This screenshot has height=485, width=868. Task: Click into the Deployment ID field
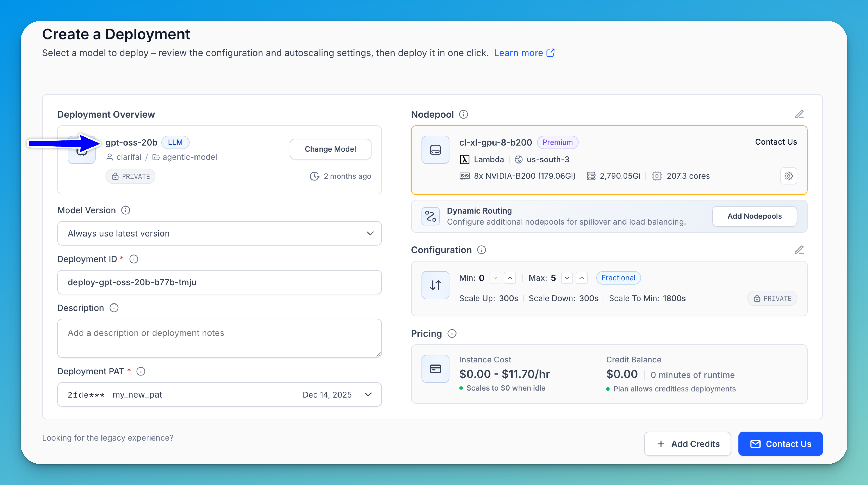219,282
